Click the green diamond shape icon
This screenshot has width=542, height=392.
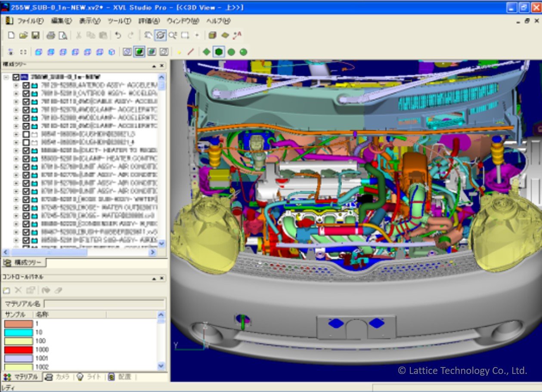click(x=207, y=52)
